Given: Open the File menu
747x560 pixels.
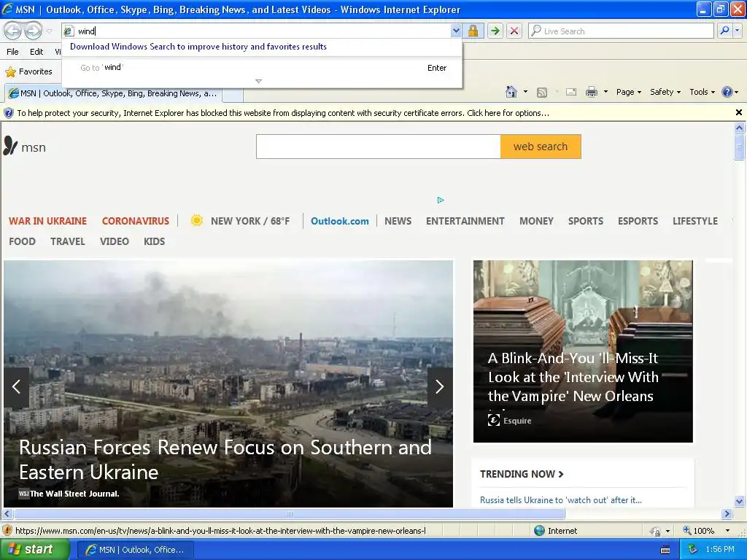Looking at the screenshot, I should [13, 52].
